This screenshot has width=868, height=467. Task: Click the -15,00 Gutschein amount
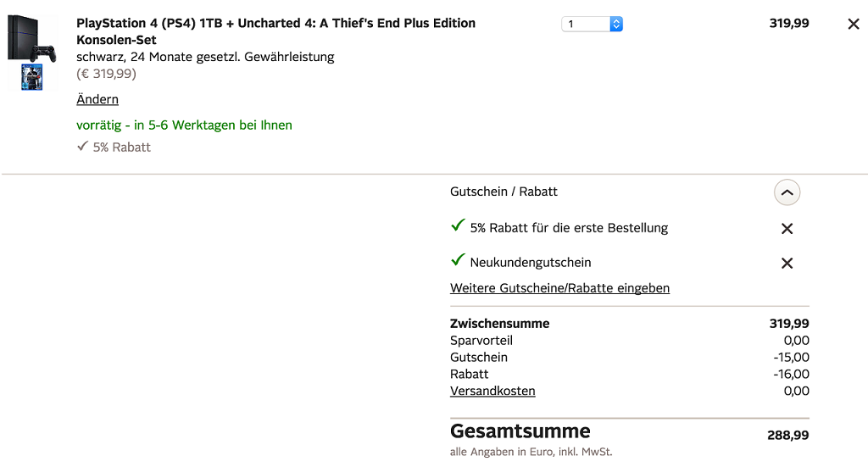(x=791, y=357)
